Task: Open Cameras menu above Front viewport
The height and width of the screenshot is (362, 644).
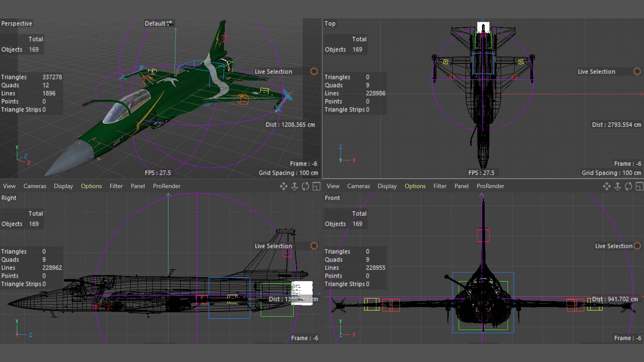Action: coord(358,186)
